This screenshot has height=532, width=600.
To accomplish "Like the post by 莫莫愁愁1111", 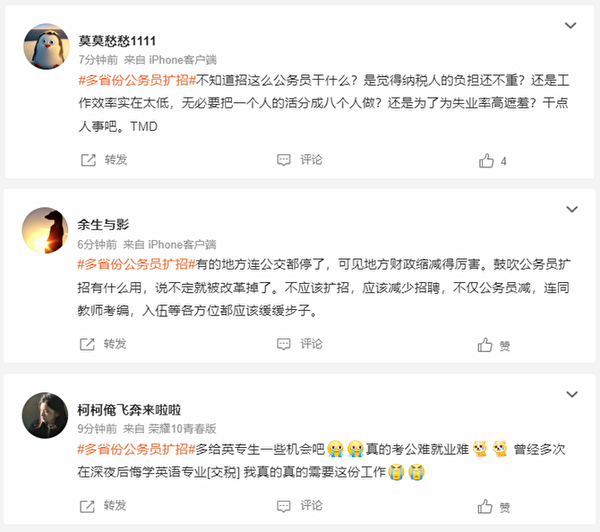I will [486, 160].
